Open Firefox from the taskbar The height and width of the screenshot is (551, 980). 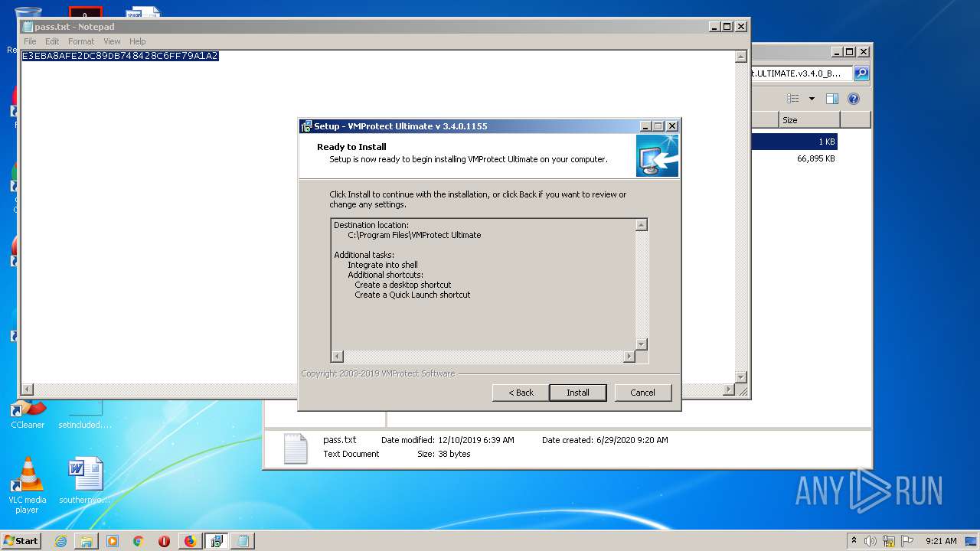pyautogui.click(x=190, y=541)
